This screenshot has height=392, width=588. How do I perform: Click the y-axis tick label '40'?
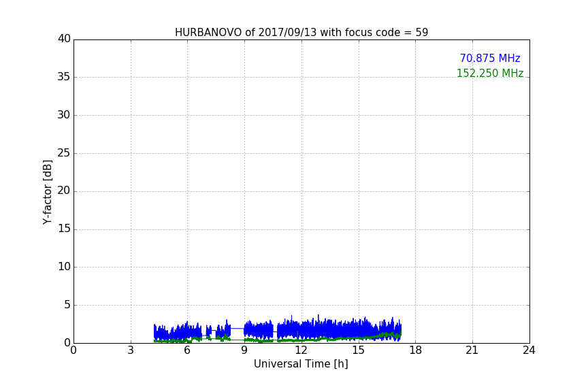tap(64, 39)
